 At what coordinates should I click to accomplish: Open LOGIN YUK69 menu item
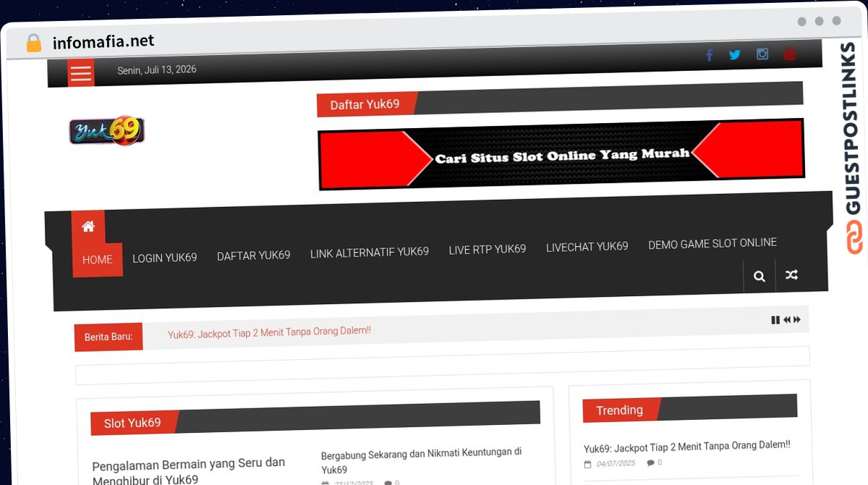(x=164, y=258)
